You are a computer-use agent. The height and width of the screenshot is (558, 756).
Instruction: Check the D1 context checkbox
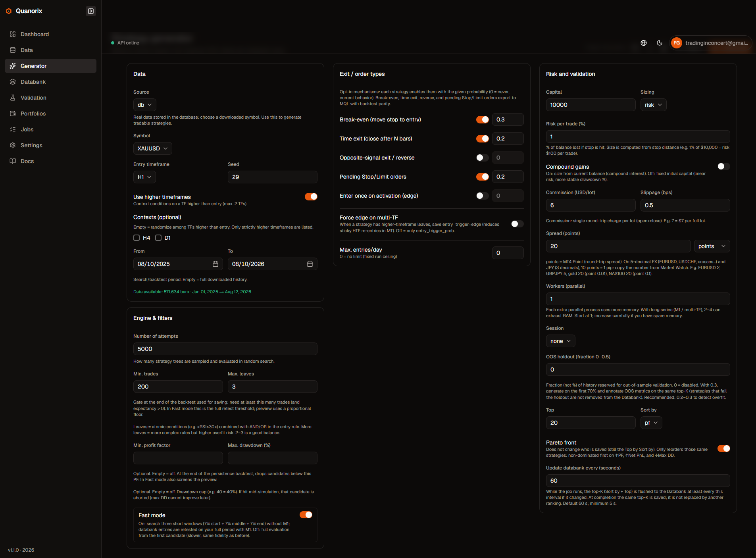pos(158,238)
